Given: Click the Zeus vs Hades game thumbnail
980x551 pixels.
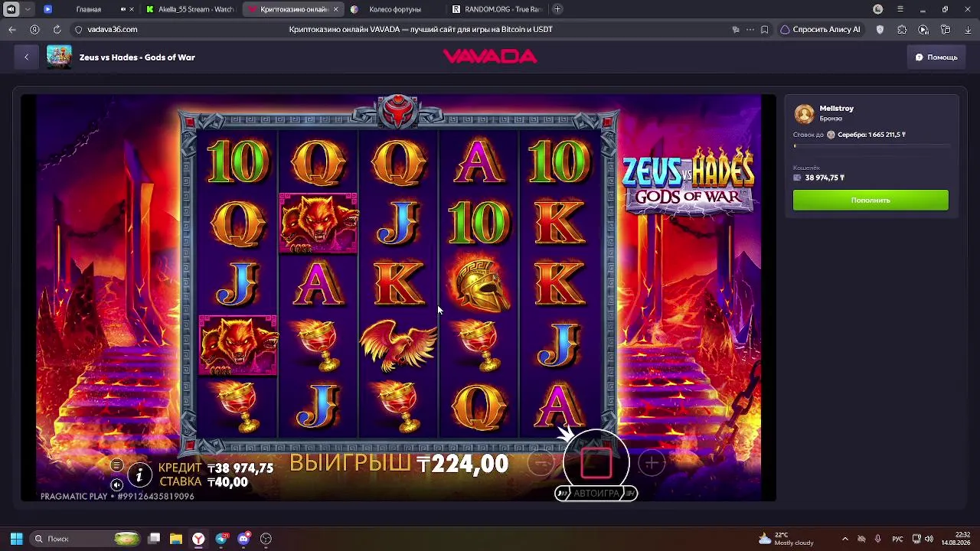Looking at the screenshot, I should click(59, 57).
